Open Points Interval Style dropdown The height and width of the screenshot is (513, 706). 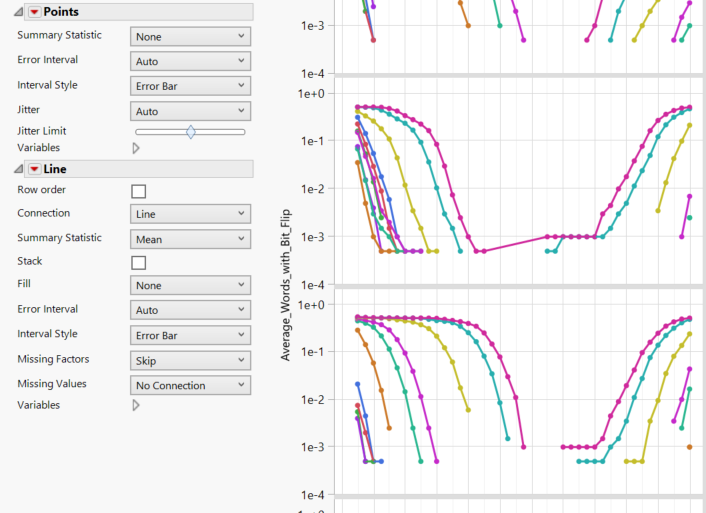(190, 86)
